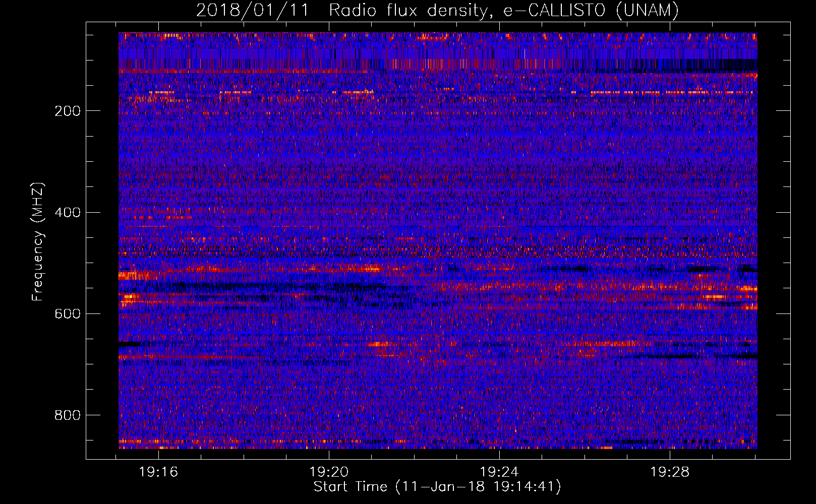Click the 200 frequency tick label
Viewport: 816px width, 504px height.
tap(68, 111)
